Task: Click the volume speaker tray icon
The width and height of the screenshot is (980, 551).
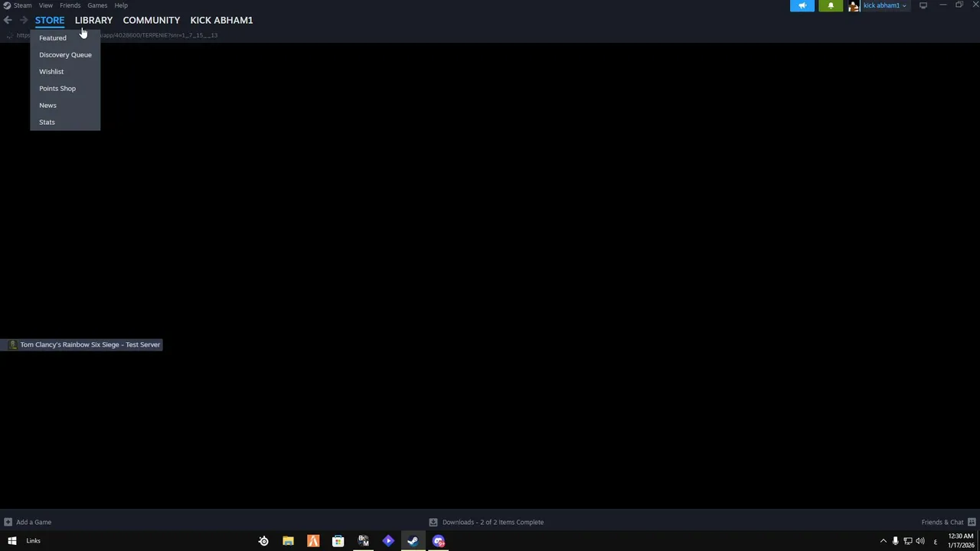Action: [920, 541]
